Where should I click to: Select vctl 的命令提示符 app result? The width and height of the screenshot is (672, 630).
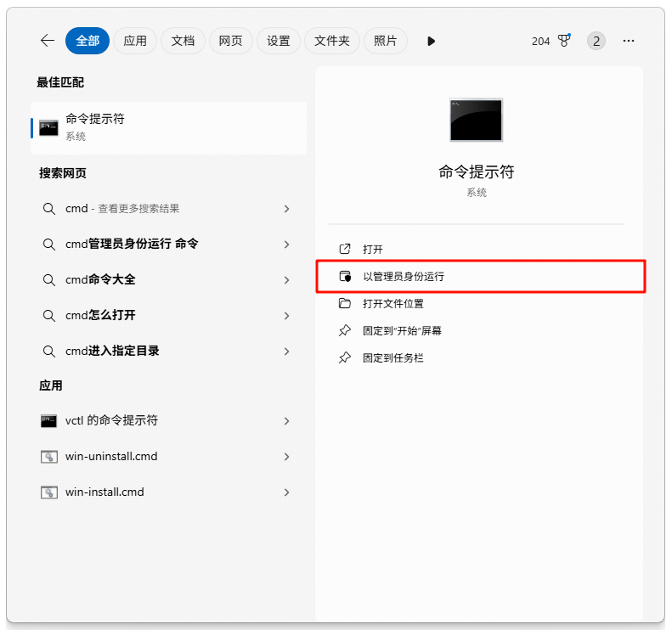pos(111,421)
